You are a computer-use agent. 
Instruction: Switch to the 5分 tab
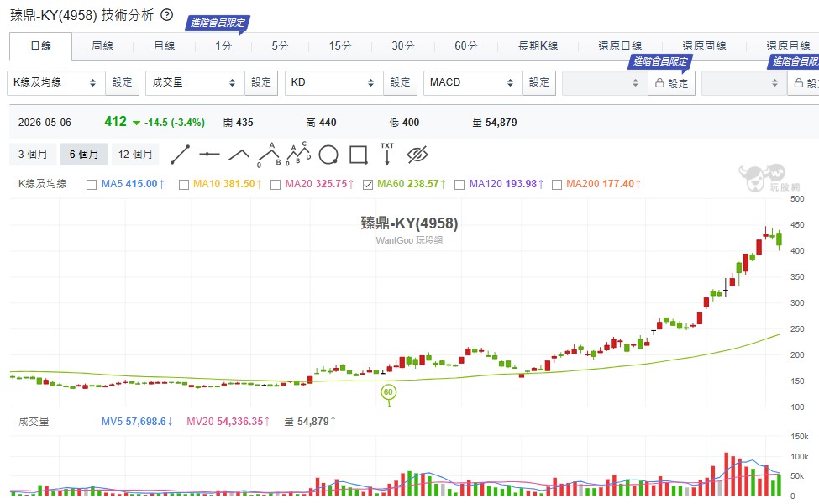point(280,46)
